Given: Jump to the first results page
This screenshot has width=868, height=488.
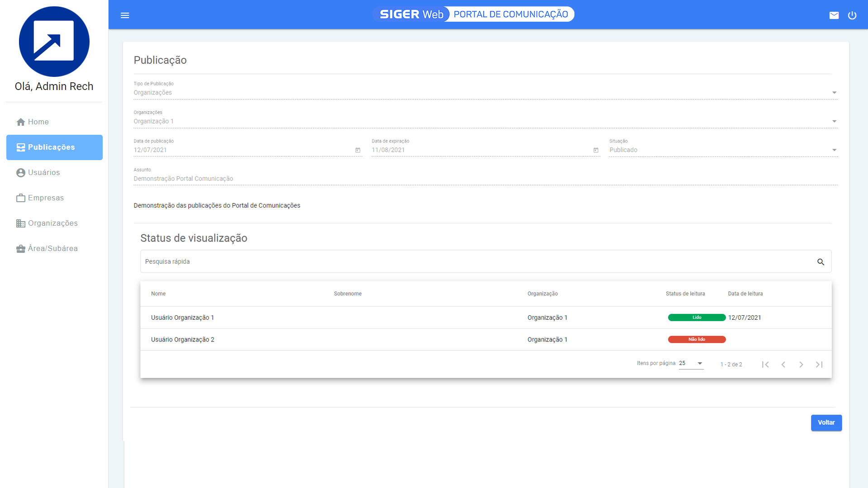Looking at the screenshot, I should click(765, 365).
